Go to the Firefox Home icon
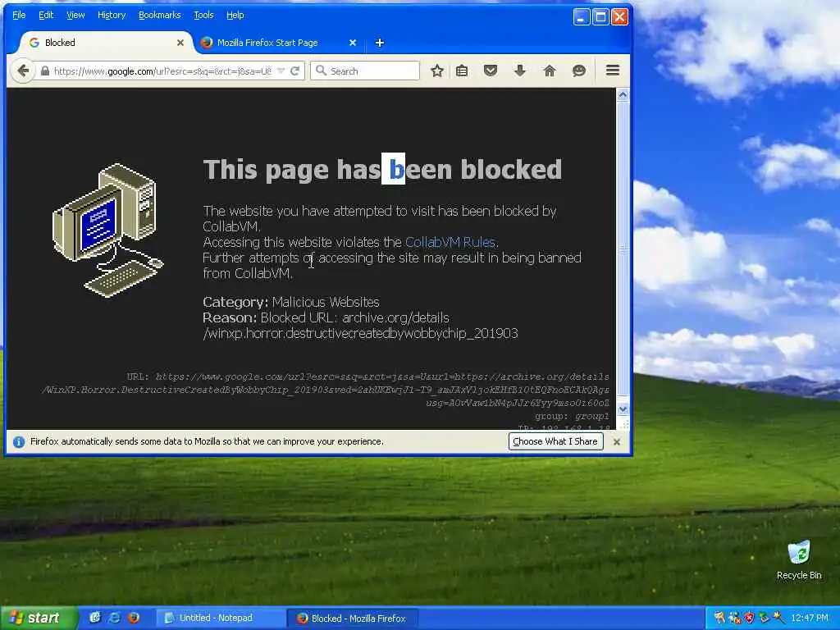This screenshot has width=840, height=630. pyautogui.click(x=549, y=71)
